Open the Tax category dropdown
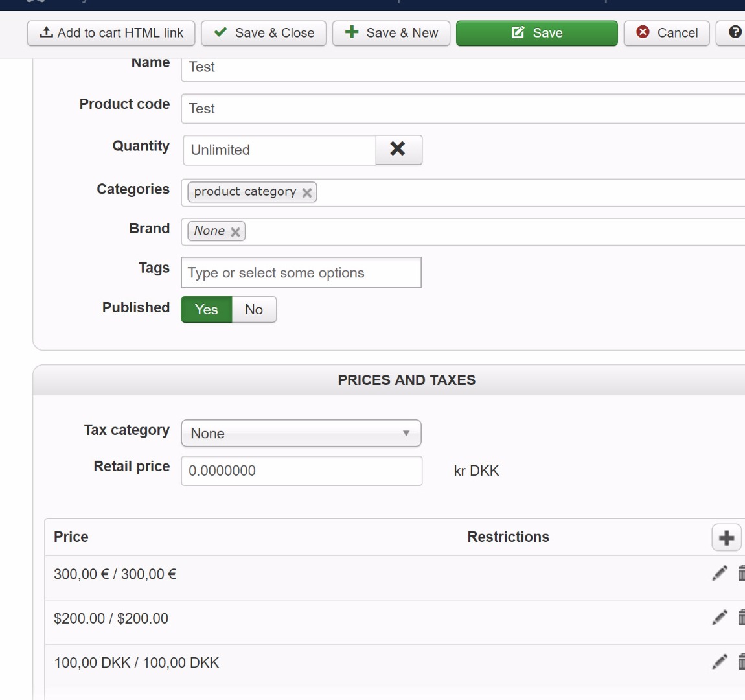 tap(301, 433)
